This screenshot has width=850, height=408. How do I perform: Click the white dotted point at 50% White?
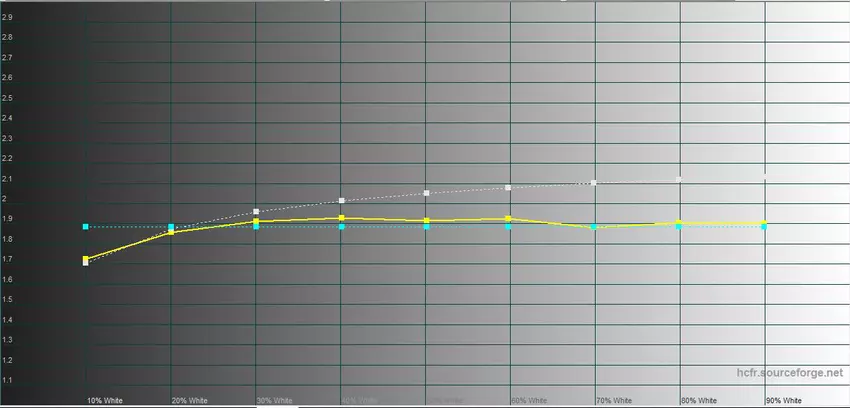(427, 193)
